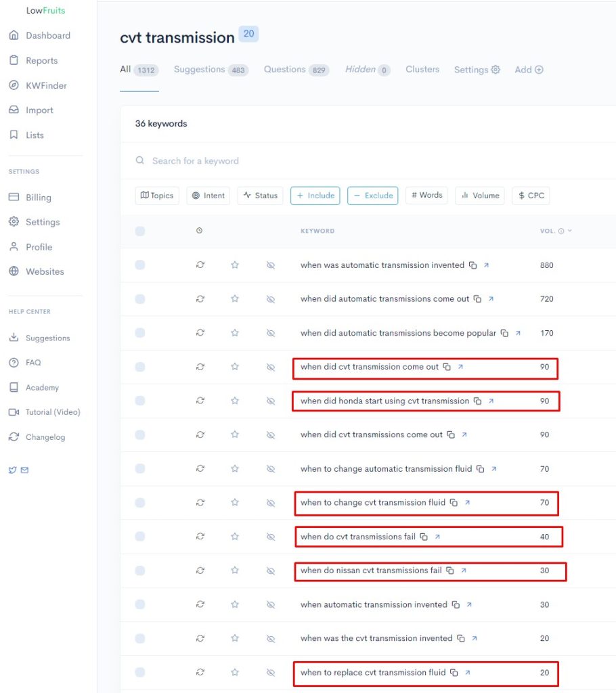Image resolution: width=616 pixels, height=693 pixels.
Task: Hide the 'when do nissan cvt transmissions fail' keyword
Action: point(271,571)
